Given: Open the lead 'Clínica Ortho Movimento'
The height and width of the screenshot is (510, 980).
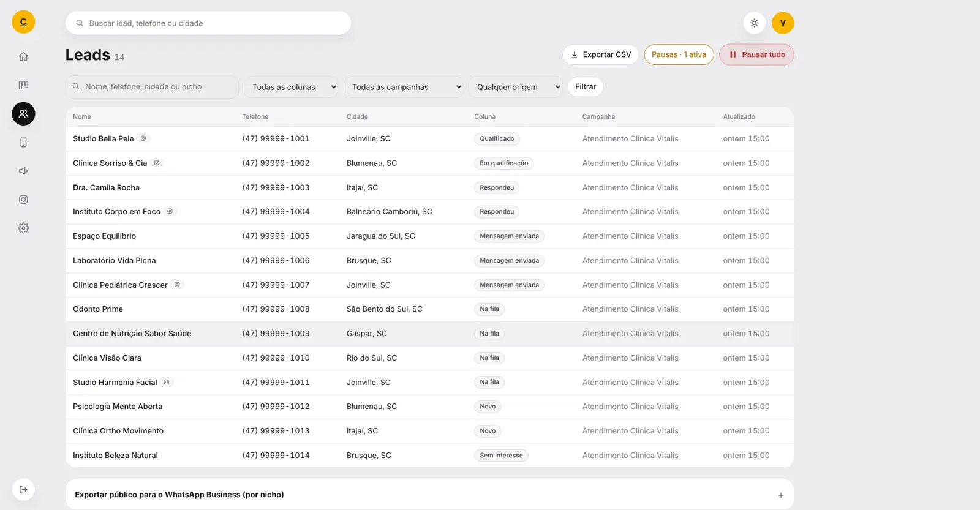Looking at the screenshot, I should pos(118,431).
